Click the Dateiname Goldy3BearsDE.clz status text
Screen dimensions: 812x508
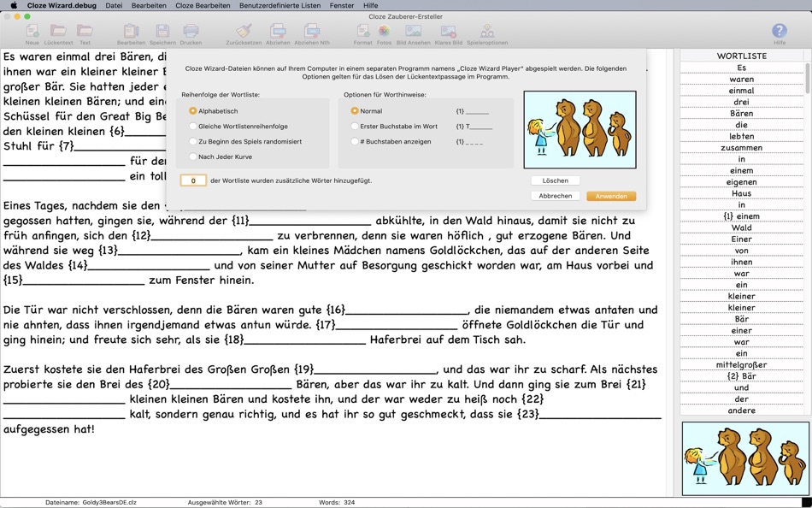(x=91, y=502)
